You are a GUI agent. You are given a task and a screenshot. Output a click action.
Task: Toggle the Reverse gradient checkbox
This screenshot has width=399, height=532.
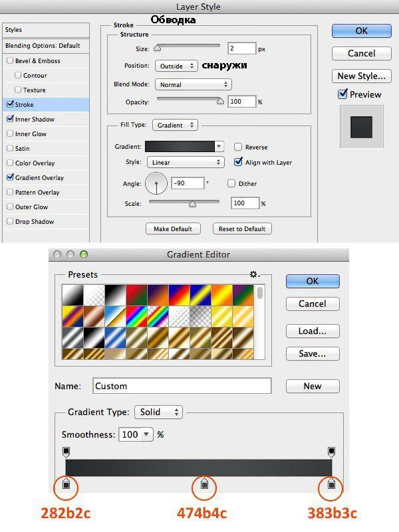(238, 147)
